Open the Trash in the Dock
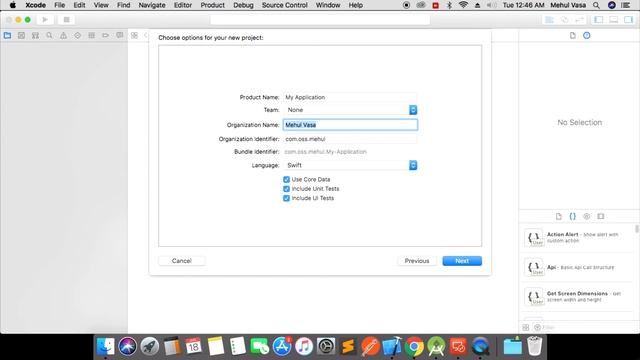The width and height of the screenshot is (640, 360). (x=534, y=347)
